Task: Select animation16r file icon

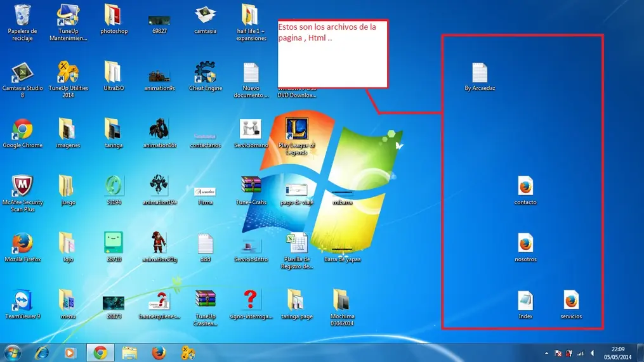Action: click(x=159, y=130)
